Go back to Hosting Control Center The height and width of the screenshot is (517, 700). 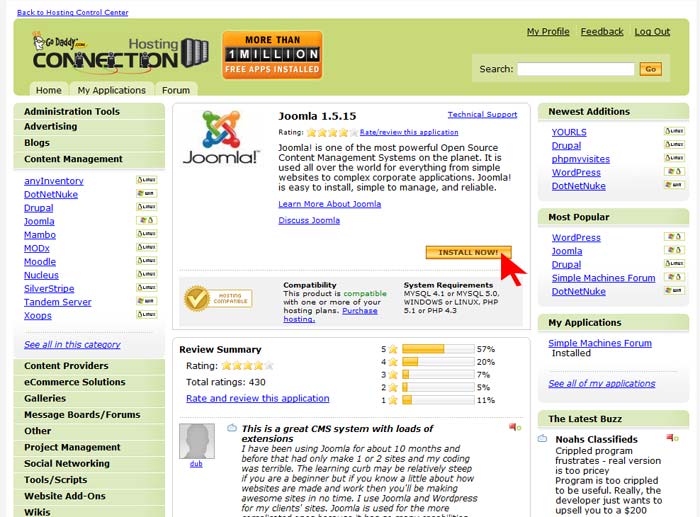tap(73, 13)
